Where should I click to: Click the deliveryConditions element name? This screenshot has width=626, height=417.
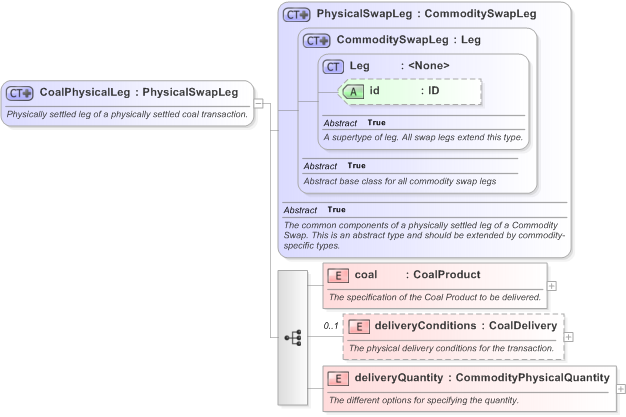tap(425, 326)
